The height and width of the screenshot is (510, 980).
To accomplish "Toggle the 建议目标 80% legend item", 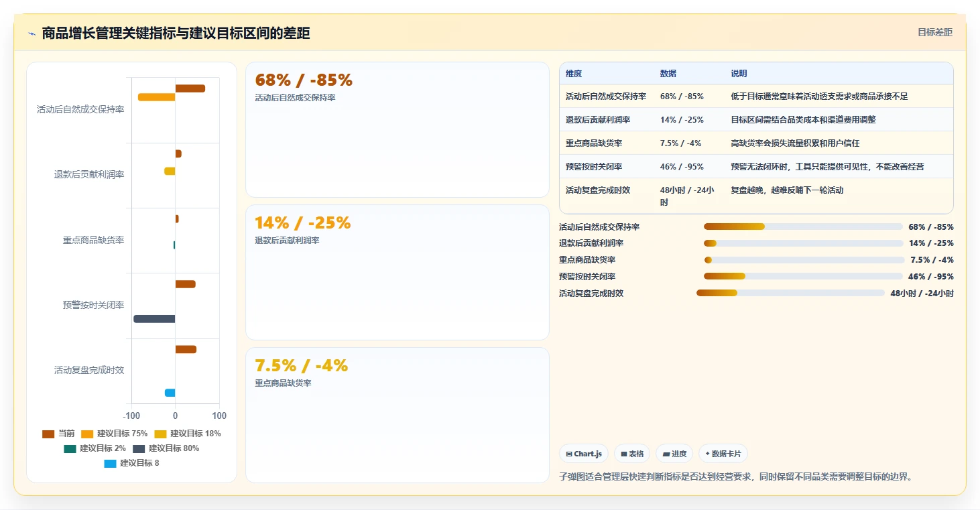I will (x=166, y=448).
